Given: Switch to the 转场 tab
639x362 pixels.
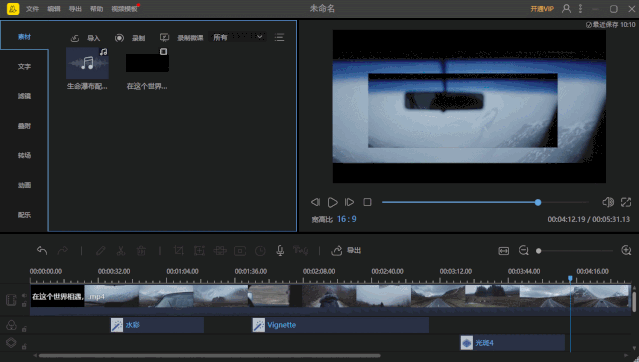Looking at the screenshot, I should click(24, 155).
